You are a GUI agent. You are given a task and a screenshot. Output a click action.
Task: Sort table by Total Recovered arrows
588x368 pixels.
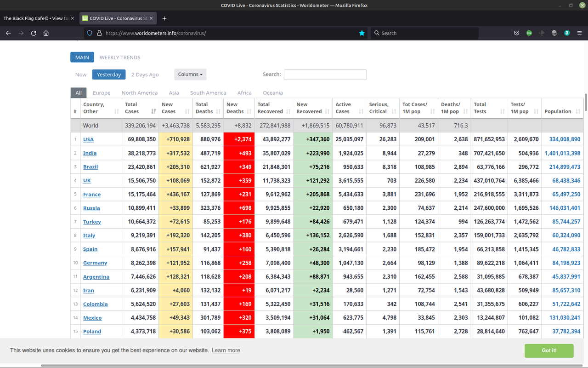288,111
